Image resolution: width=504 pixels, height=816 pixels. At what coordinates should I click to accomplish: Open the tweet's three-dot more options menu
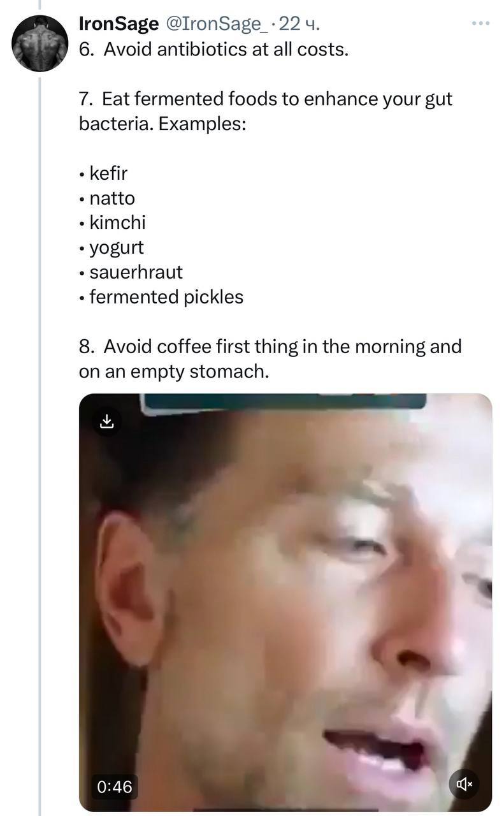[480, 24]
